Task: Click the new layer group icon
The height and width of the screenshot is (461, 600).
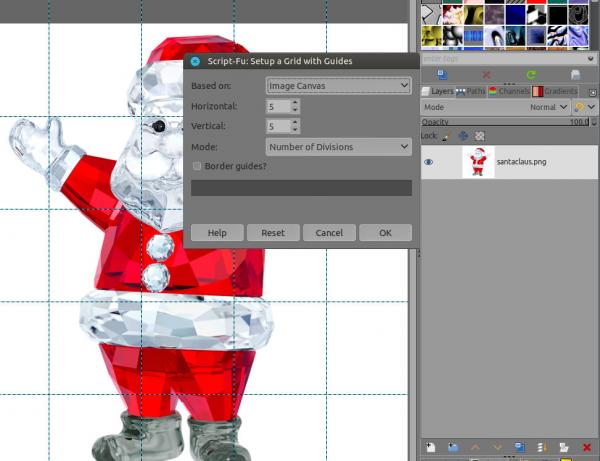Action: click(x=452, y=447)
